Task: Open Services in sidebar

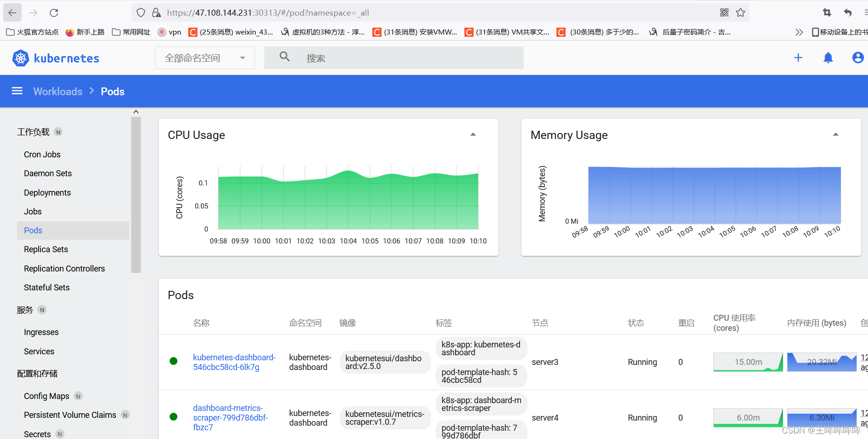Action: pyautogui.click(x=39, y=351)
